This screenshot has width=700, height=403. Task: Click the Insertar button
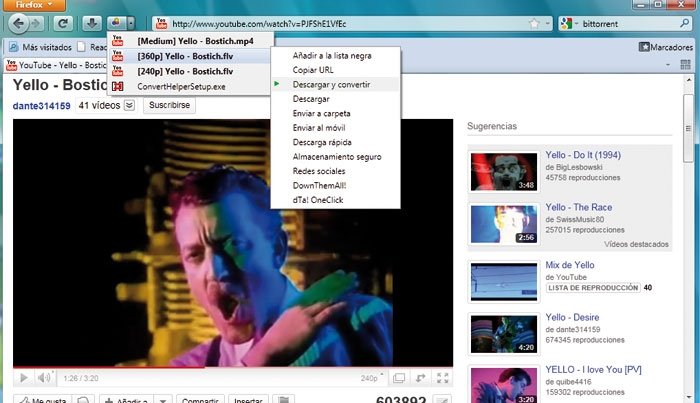pyautogui.click(x=248, y=399)
